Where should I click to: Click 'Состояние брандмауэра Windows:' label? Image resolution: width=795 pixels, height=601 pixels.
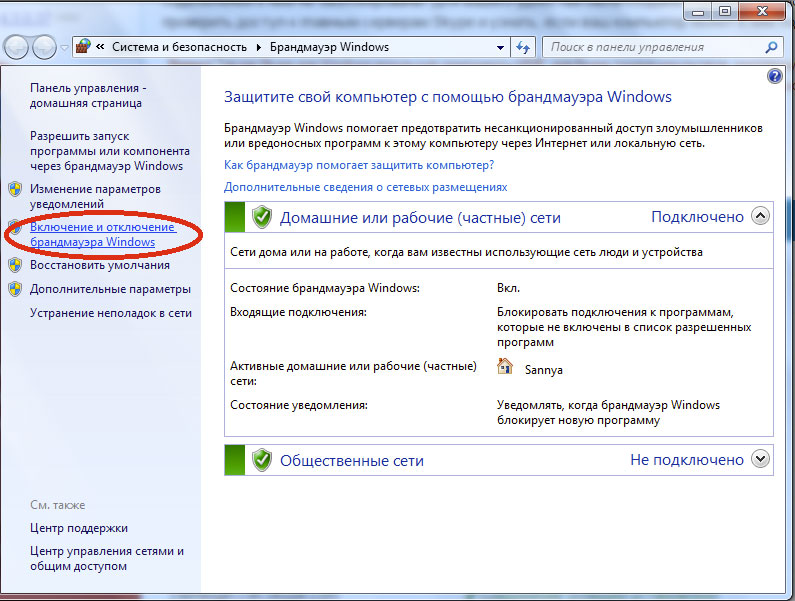325,288
